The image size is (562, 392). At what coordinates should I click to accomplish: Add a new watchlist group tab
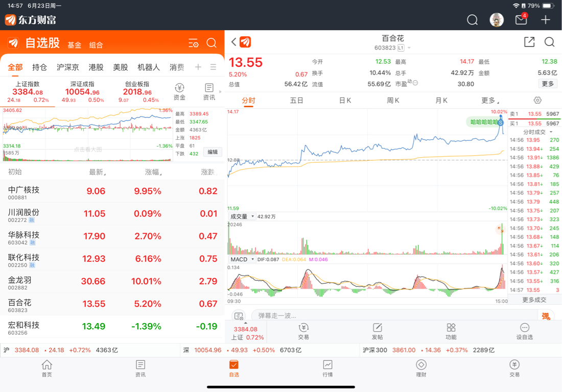198,67
